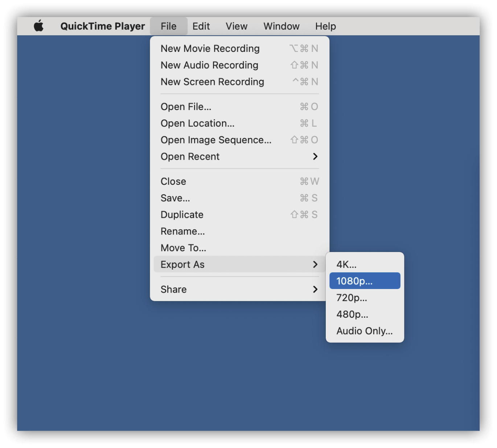Export as Audio Only...
497x448 pixels.
(x=365, y=331)
